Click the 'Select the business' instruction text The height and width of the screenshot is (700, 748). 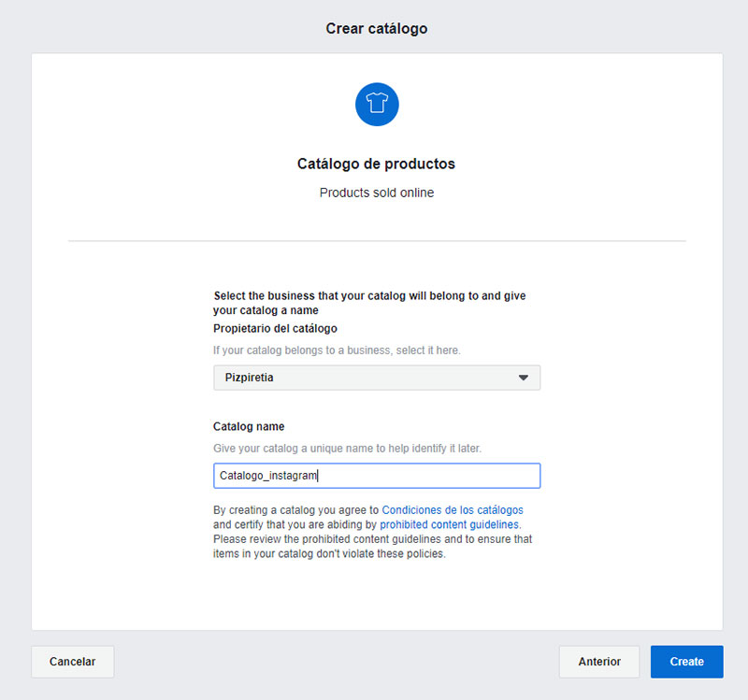369,303
